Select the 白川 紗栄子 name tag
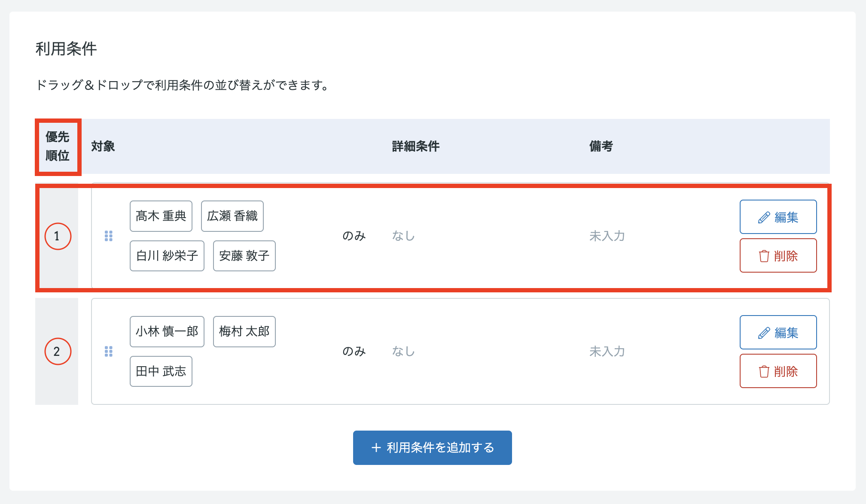 167,256
